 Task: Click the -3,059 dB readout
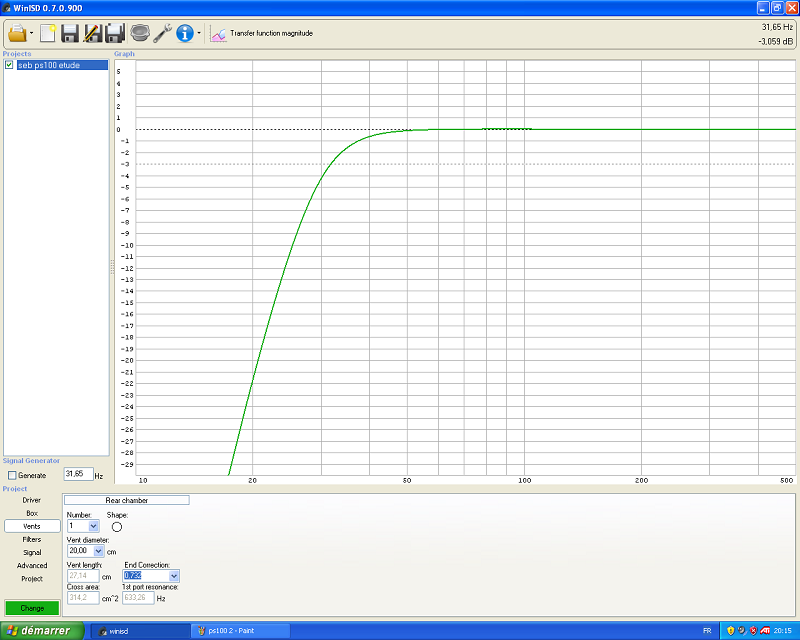coord(776,41)
